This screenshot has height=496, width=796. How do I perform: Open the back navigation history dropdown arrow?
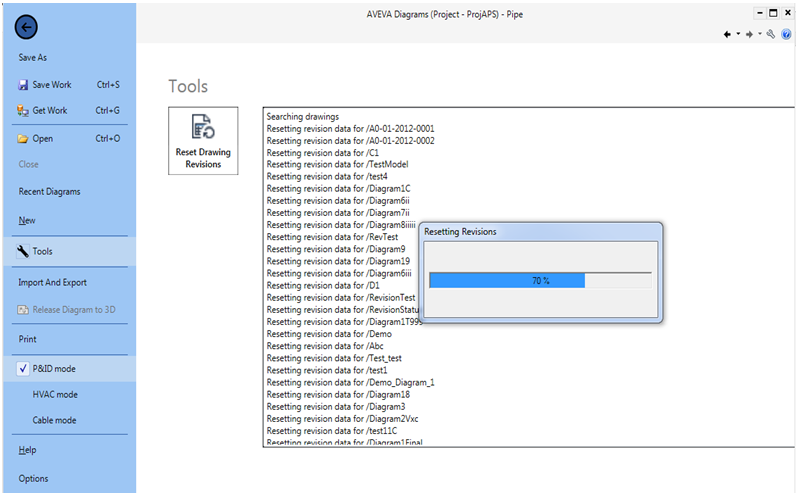coord(738,34)
